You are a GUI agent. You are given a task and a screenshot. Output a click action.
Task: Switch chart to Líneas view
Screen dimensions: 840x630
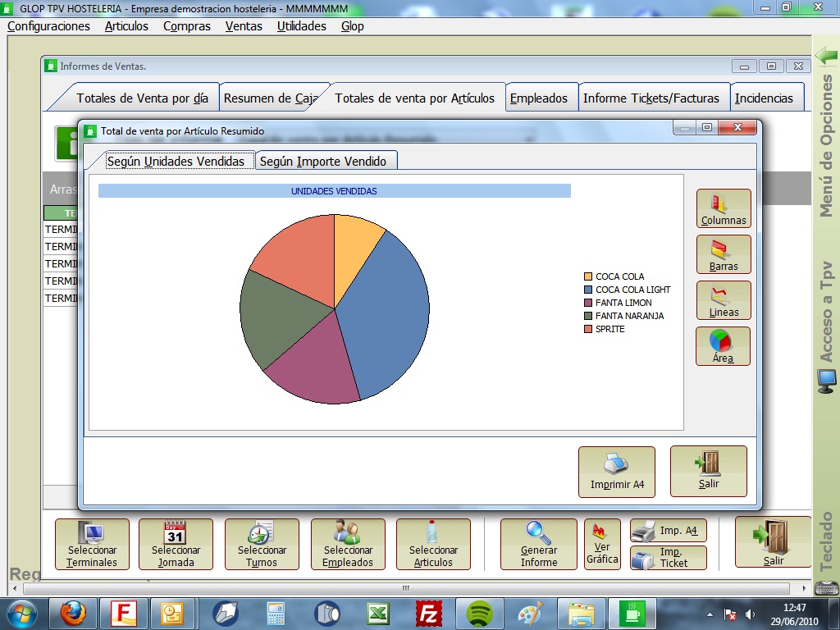(724, 300)
